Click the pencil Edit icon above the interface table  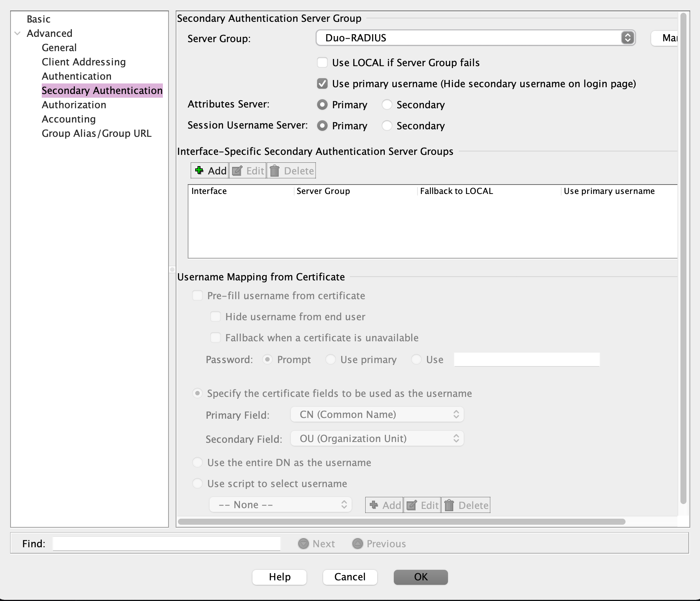238,170
